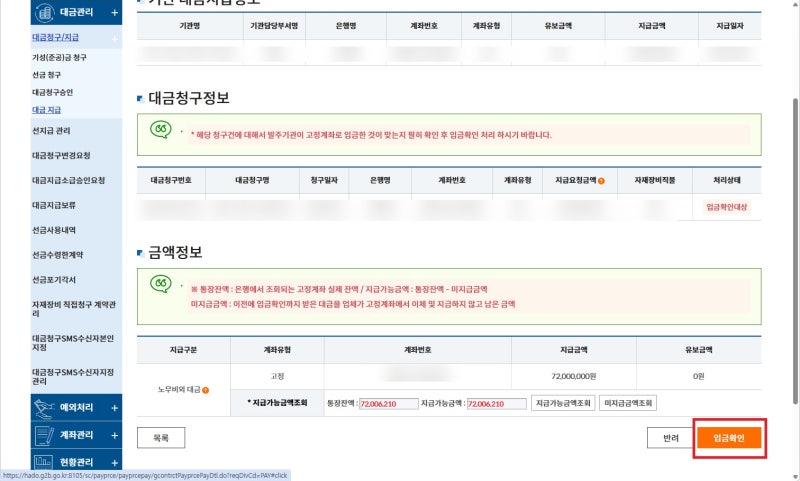Open 선금포기각서 page
Image resolution: width=800 pixels, height=481 pixels.
(54, 280)
